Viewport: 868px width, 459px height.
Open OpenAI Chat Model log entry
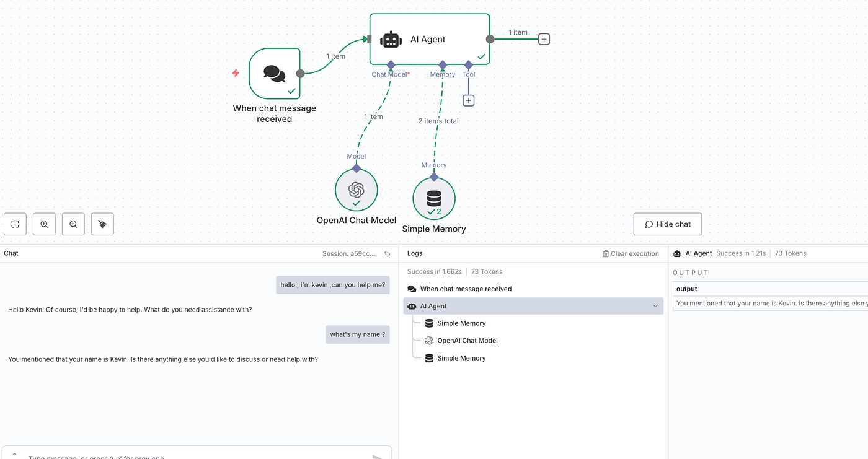click(x=467, y=341)
